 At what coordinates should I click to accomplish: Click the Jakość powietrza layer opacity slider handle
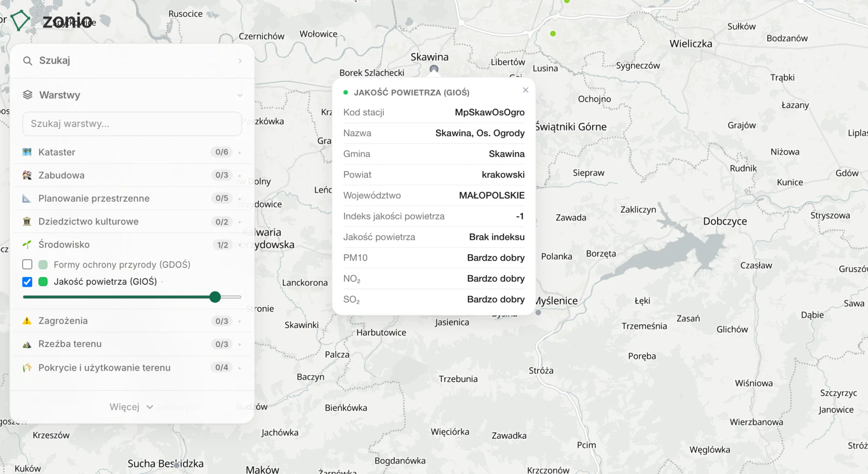[215, 297]
